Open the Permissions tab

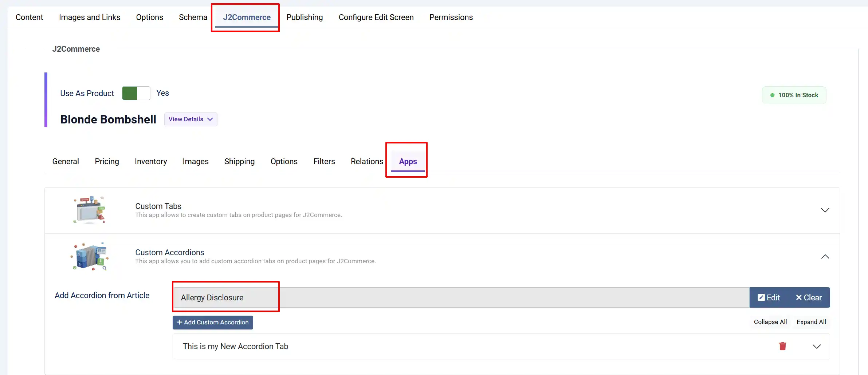pyautogui.click(x=451, y=17)
